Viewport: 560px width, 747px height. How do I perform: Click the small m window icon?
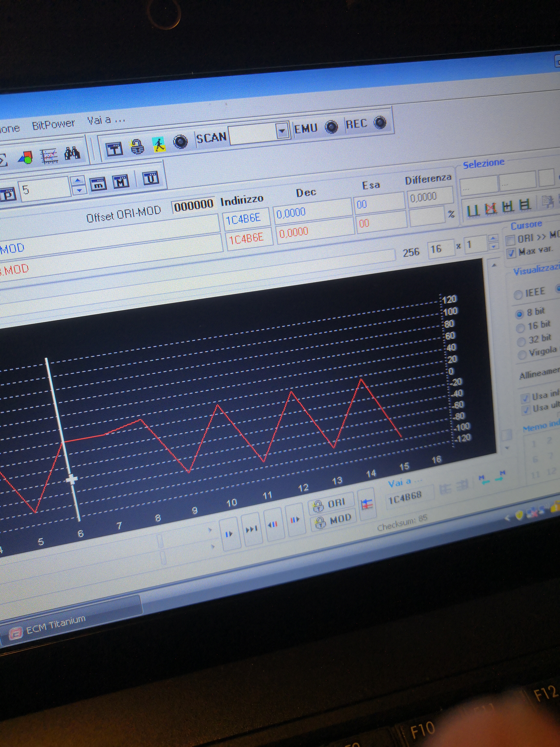coord(98,184)
